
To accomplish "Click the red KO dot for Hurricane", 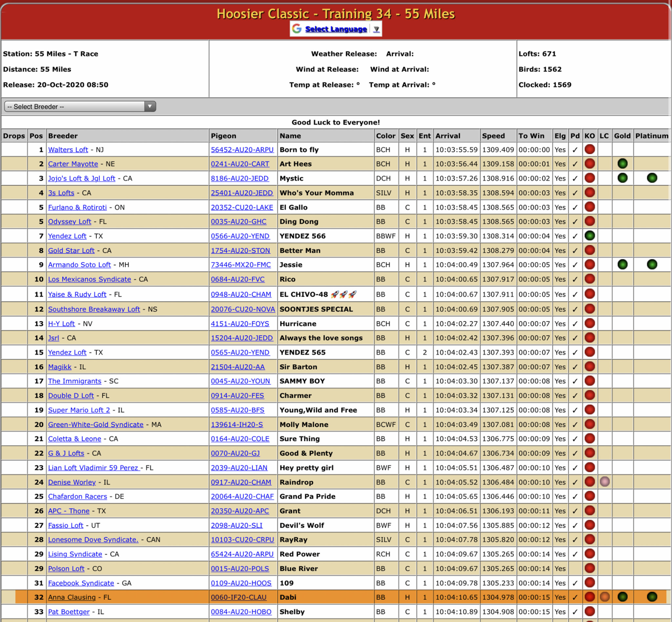I will pos(589,323).
